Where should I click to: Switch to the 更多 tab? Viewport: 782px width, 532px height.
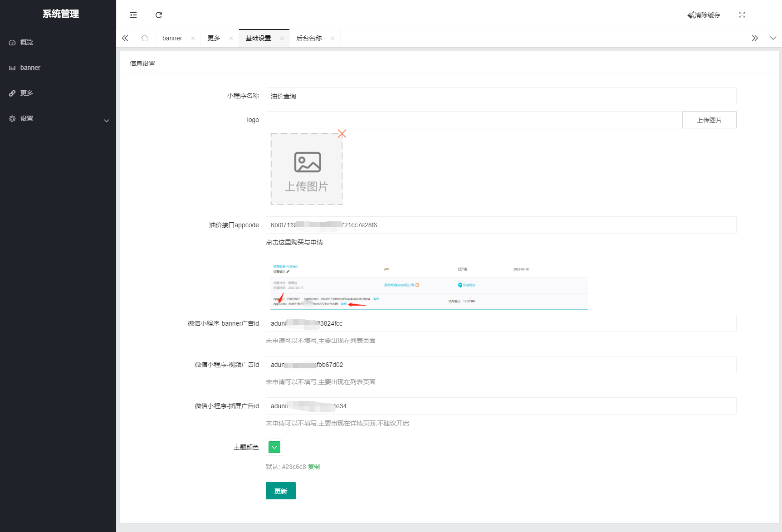214,38
